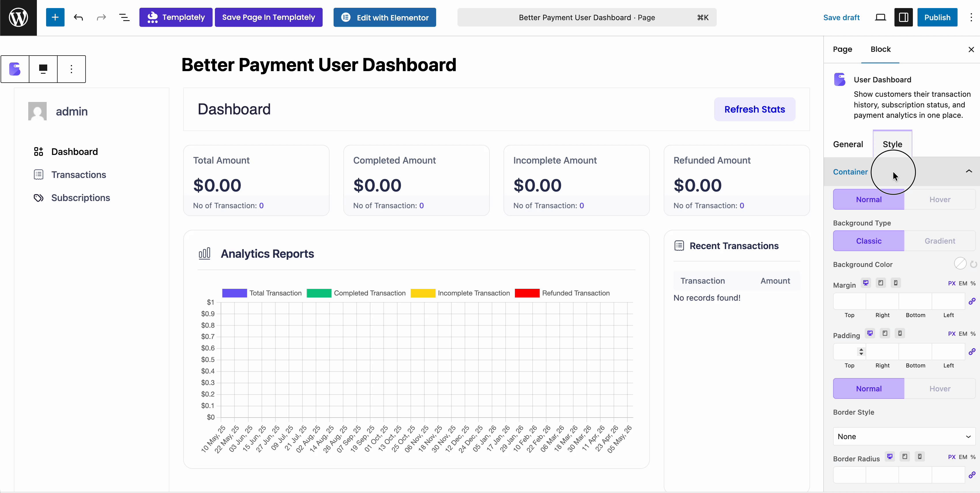Choose Gradient background type
980x493 pixels.
(x=940, y=241)
